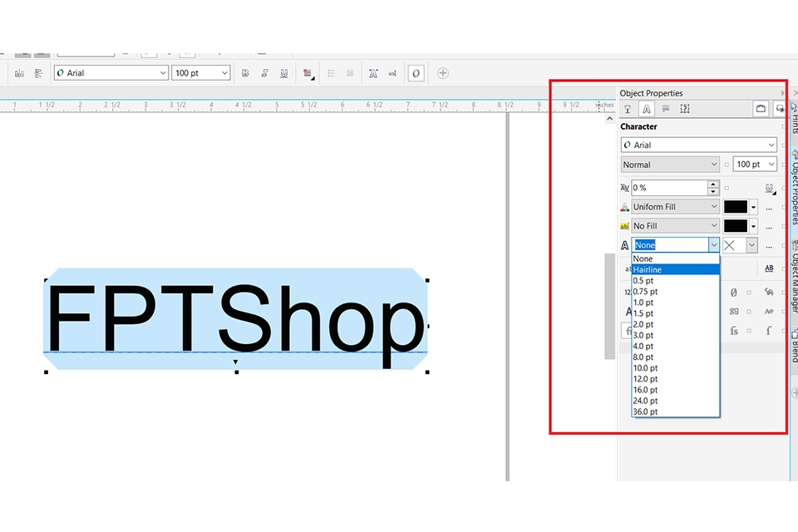Click the contextual alternates Ao icon
The image size is (798, 532).
pyautogui.click(x=768, y=311)
